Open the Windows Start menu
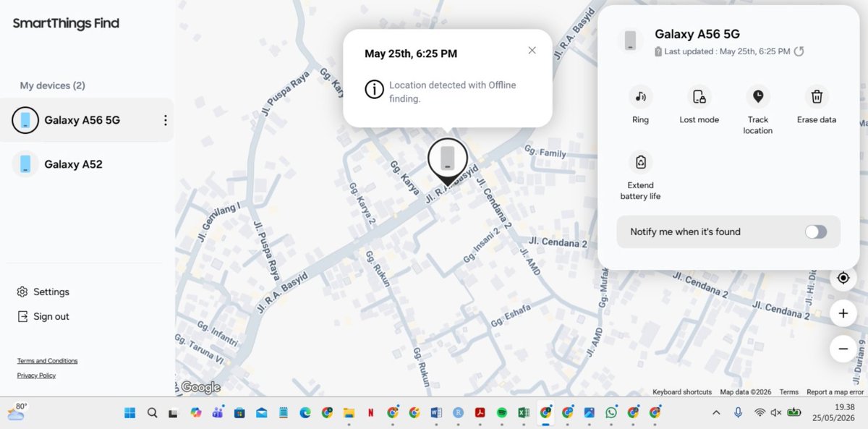868x429 pixels. [x=130, y=412]
